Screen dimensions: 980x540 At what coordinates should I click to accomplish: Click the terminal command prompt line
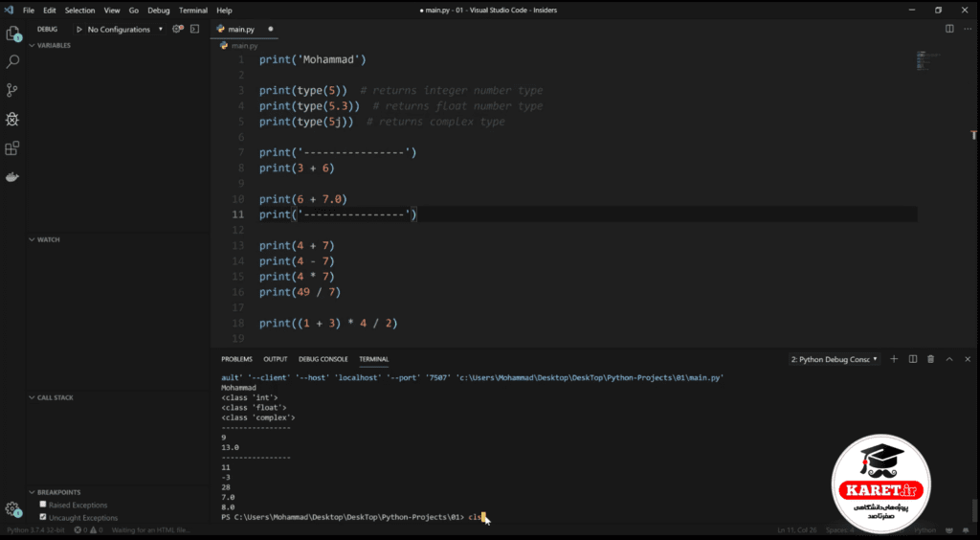pos(352,517)
